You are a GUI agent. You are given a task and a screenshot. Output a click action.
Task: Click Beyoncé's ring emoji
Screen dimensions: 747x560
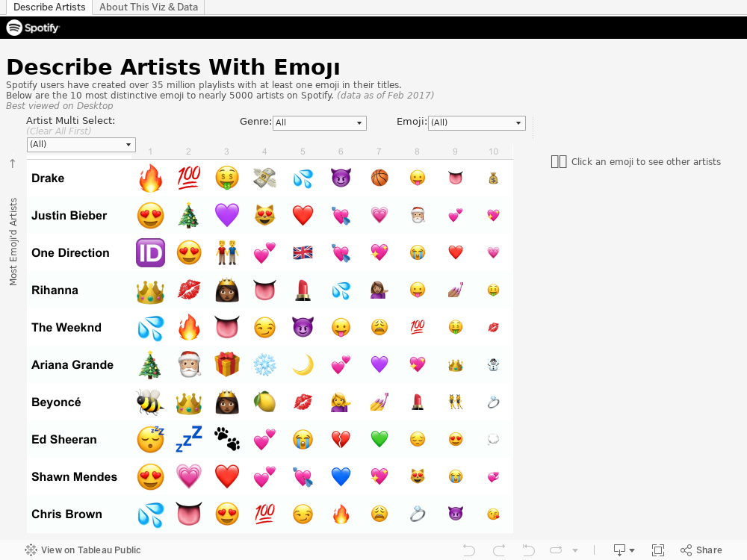(494, 402)
